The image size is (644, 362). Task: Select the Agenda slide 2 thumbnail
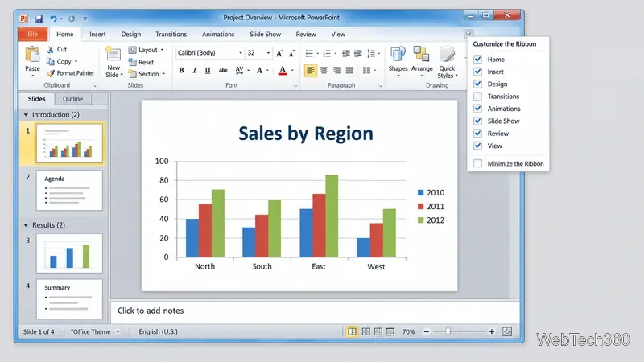click(x=69, y=191)
